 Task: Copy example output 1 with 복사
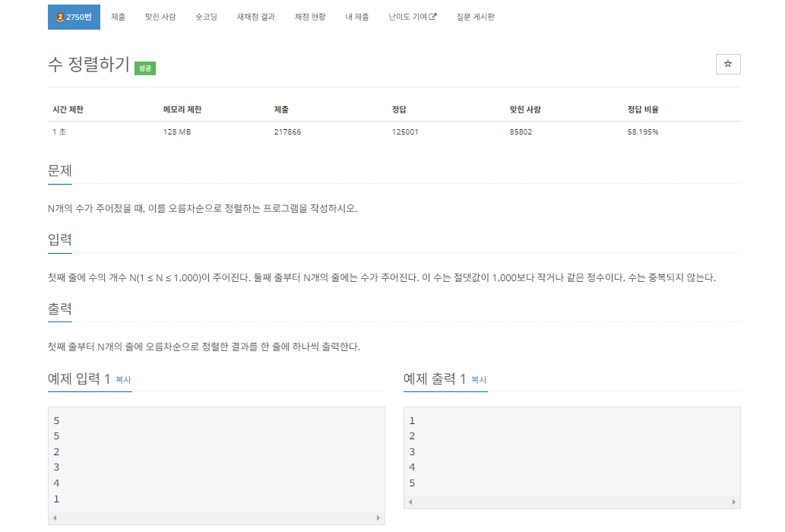click(479, 380)
